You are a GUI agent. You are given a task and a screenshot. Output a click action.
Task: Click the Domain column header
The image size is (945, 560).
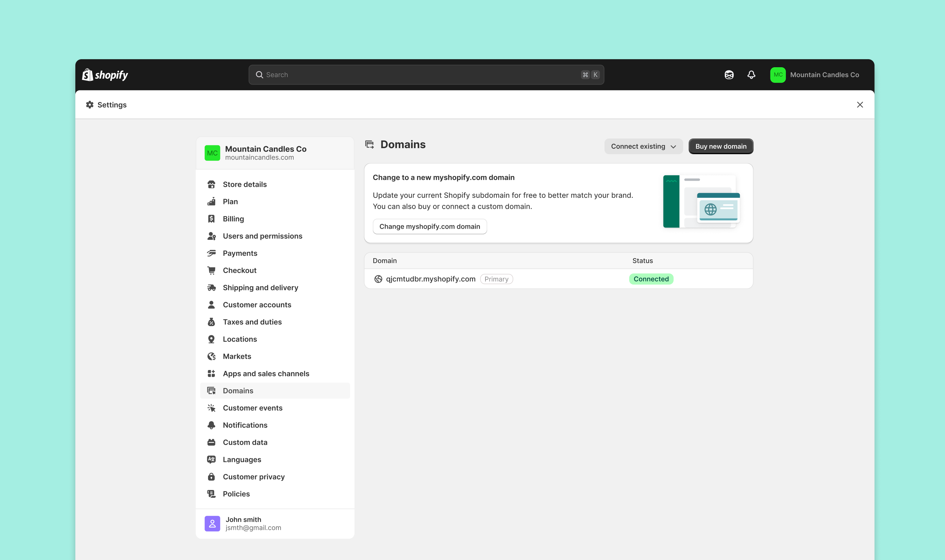click(x=384, y=261)
